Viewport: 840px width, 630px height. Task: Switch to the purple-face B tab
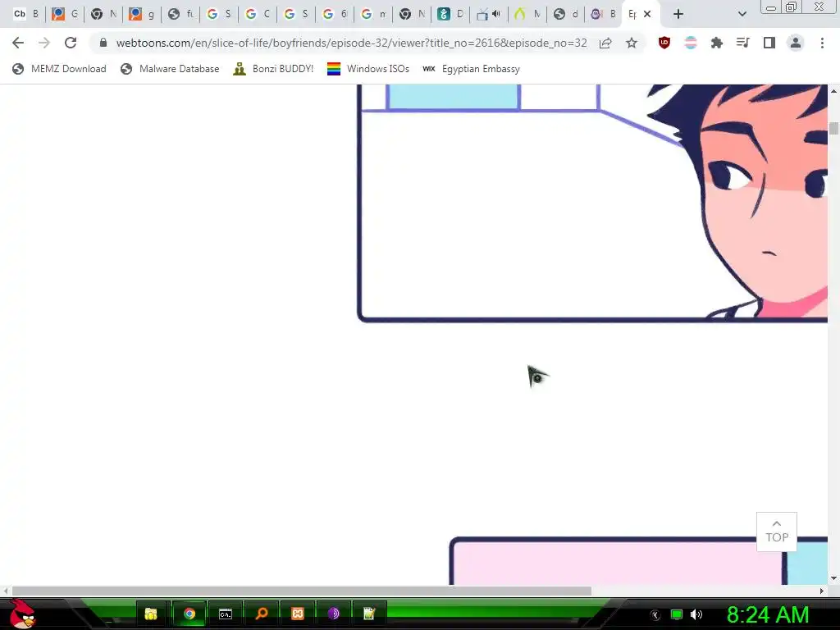[603, 14]
